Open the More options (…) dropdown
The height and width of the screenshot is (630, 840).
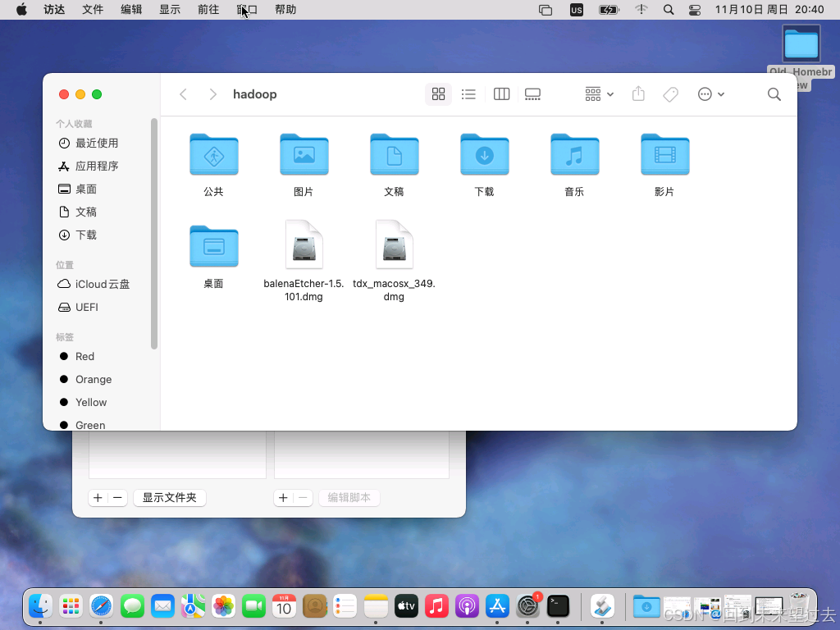point(710,94)
